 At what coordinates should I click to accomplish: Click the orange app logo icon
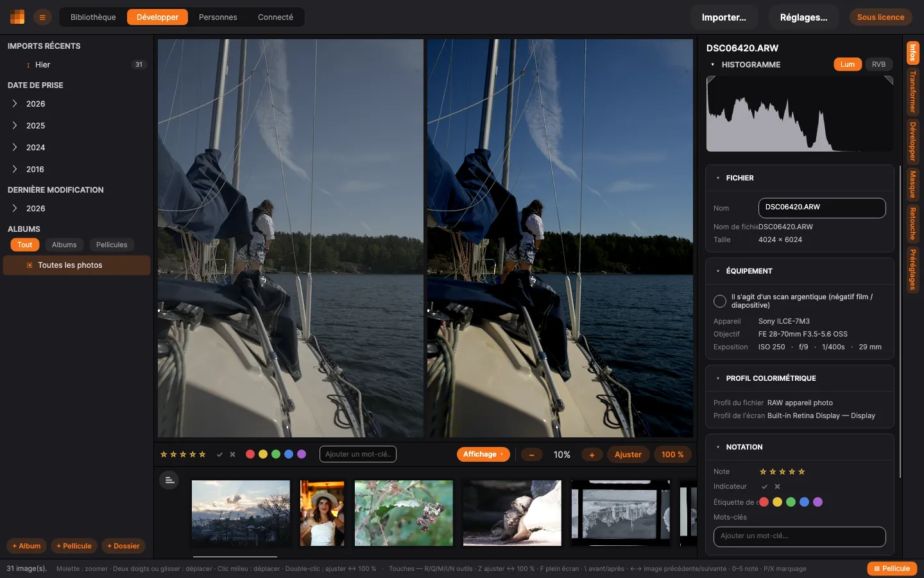coord(17,17)
